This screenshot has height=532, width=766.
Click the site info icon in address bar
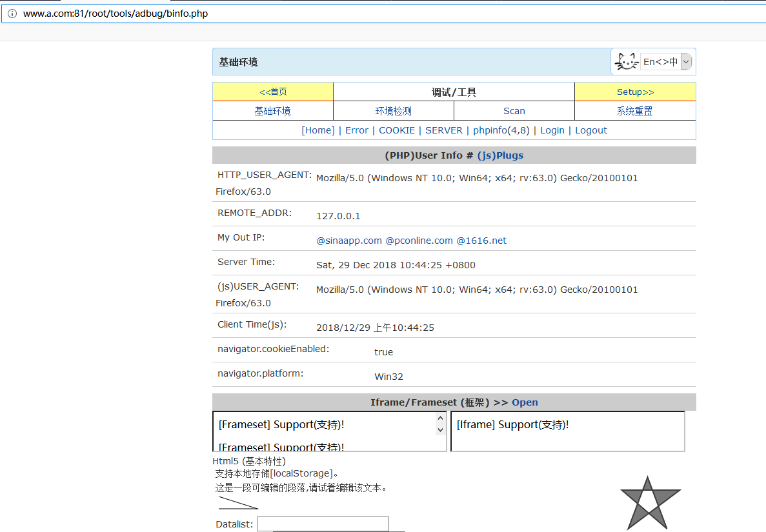(x=12, y=13)
